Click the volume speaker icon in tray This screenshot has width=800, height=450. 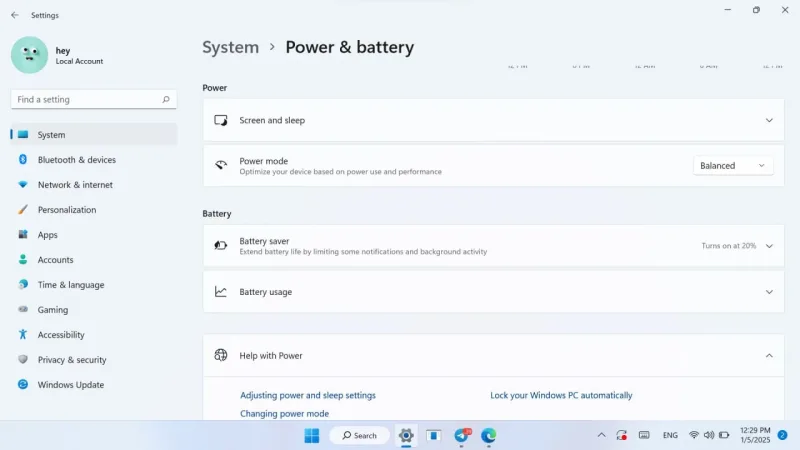(709, 435)
